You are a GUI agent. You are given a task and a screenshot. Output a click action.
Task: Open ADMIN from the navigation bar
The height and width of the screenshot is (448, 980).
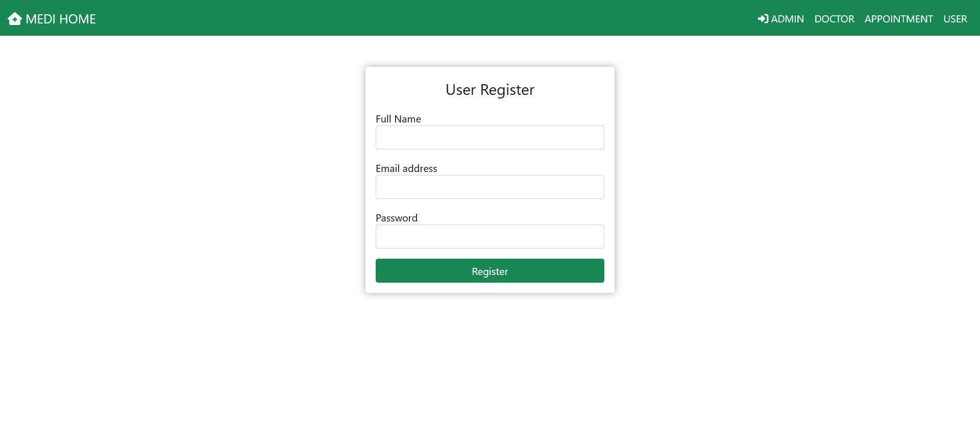point(788,19)
